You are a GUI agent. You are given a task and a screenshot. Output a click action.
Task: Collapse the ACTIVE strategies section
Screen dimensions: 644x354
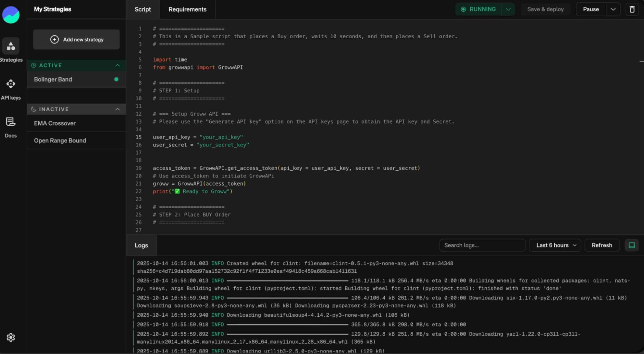click(118, 65)
